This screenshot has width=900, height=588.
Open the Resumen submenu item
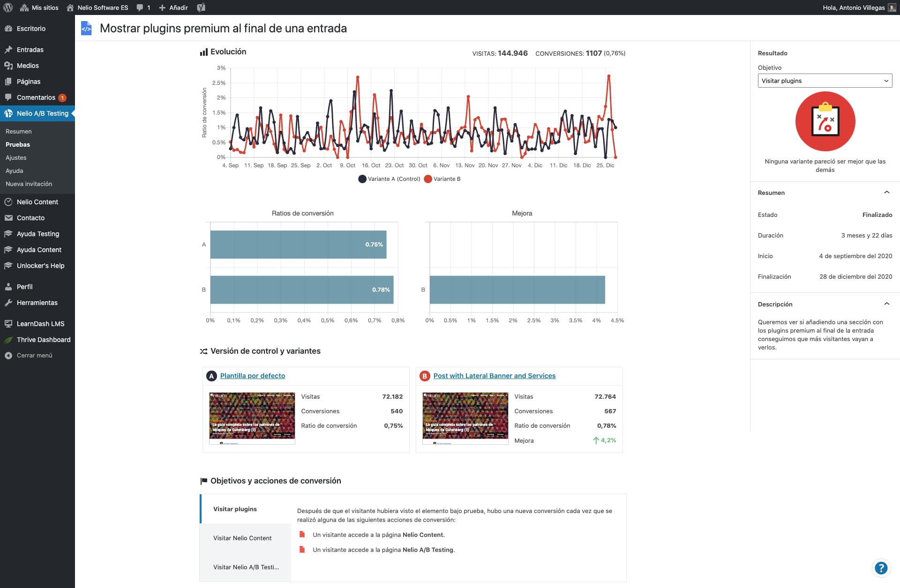pos(19,132)
